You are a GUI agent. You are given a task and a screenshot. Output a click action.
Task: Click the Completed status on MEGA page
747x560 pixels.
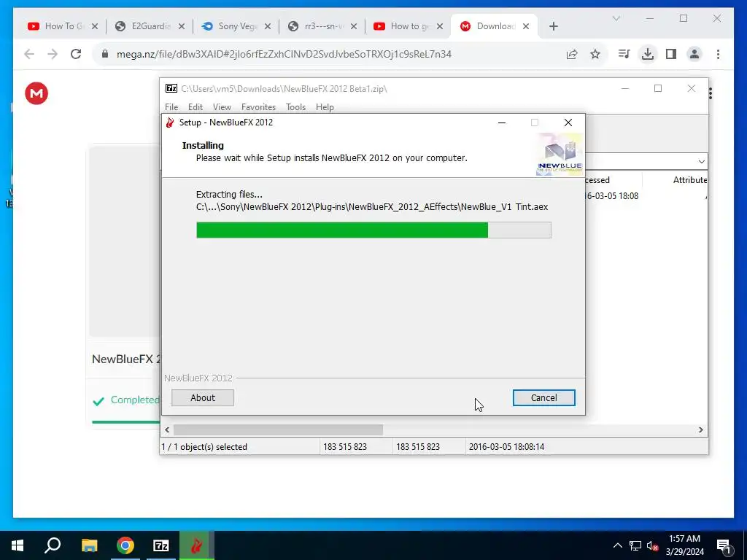point(126,400)
